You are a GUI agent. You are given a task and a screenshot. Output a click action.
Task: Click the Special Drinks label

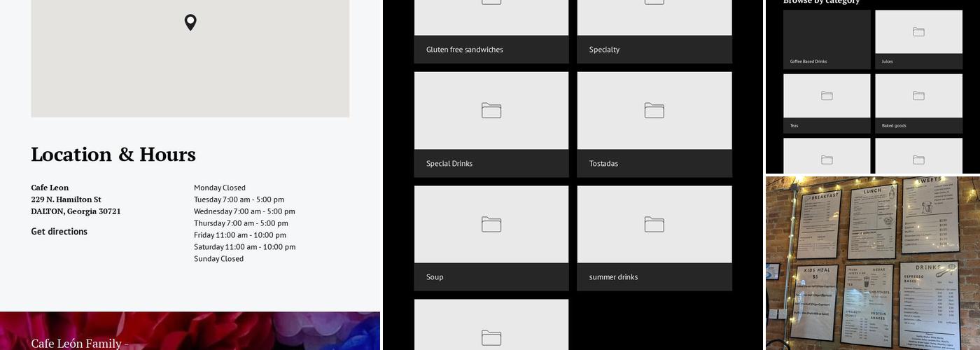pos(449,164)
